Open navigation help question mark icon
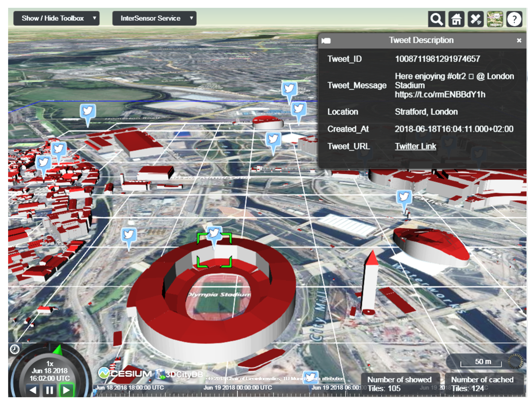Image resolution: width=532 pixels, height=403 pixels. (x=514, y=19)
